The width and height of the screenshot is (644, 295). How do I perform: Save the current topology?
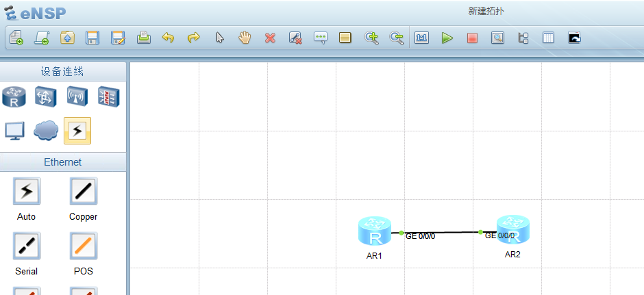(x=92, y=38)
